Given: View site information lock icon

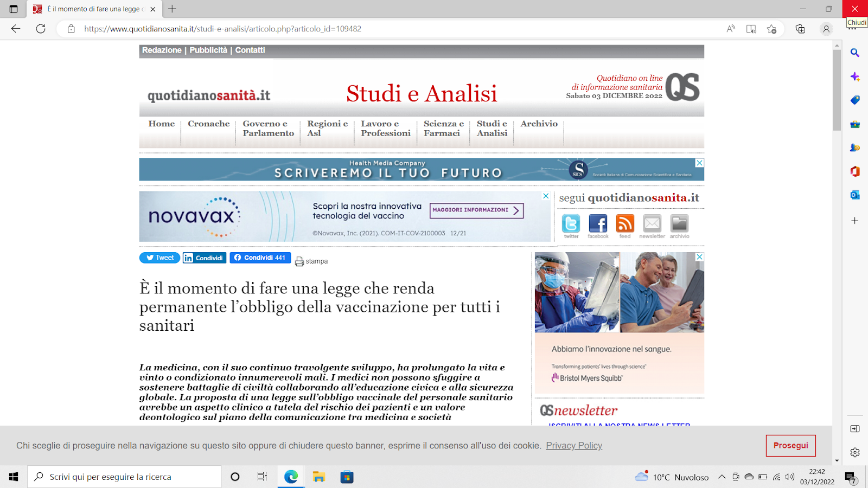Looking at the screenshot, I should [71, 29].
